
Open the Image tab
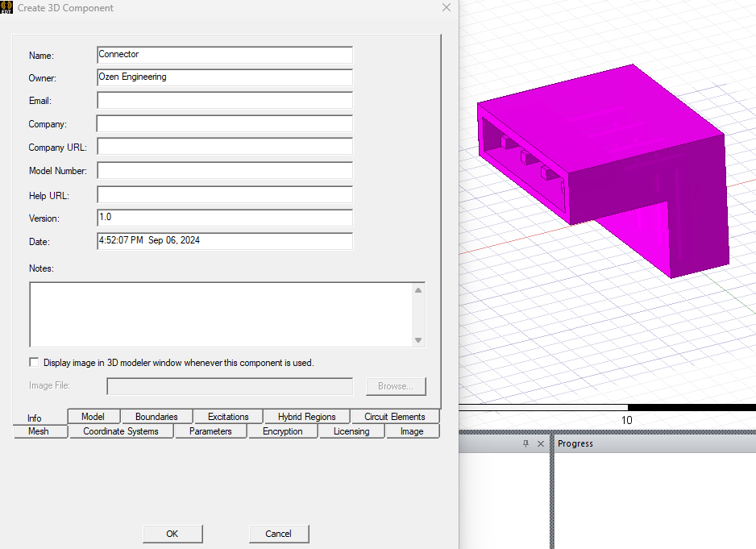click(x=412, y=431)
